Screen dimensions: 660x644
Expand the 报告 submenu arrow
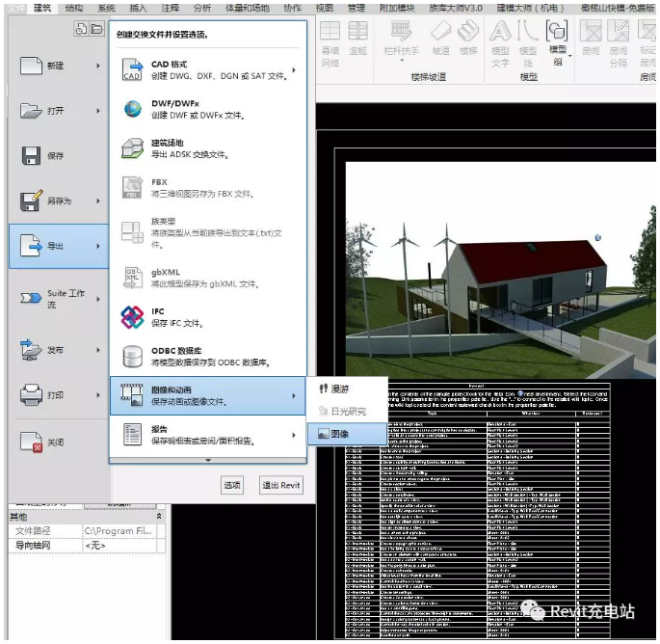point(294,435)
